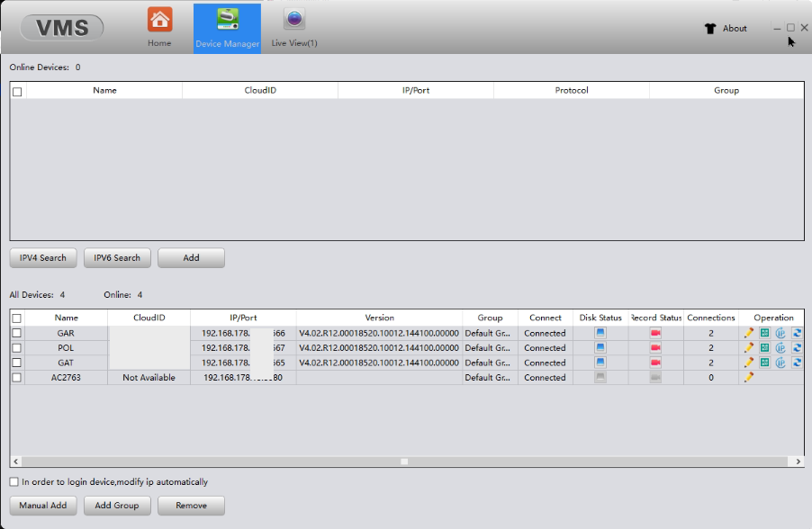The height and width of the screenshot is (529, 812).
Task: Open the Live View(1) tab
Action: tap(293, 27)
